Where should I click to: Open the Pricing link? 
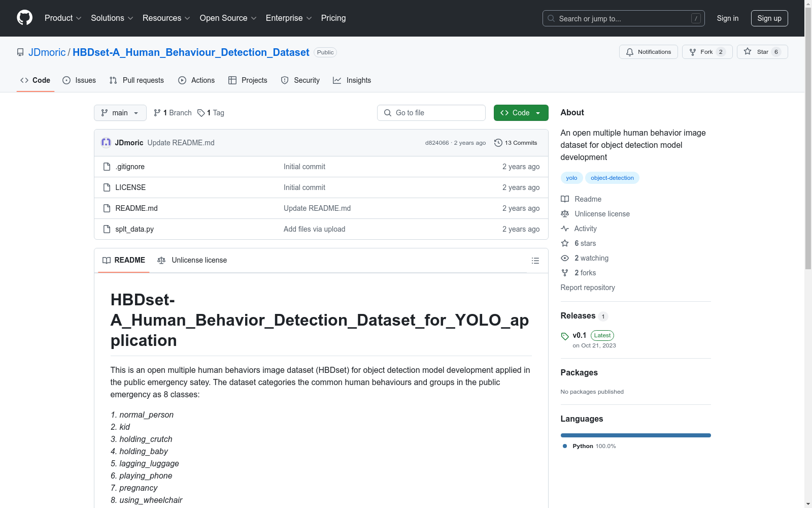(333, 18)
